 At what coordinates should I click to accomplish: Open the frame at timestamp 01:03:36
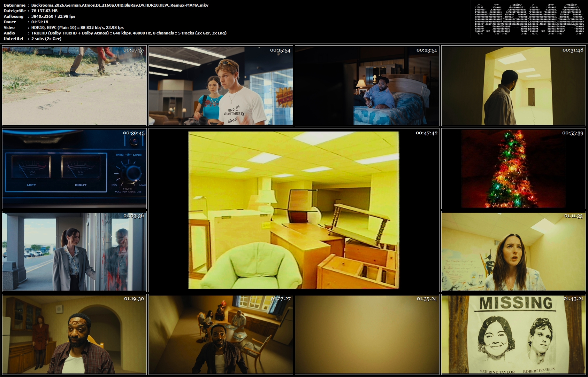click(x=74, y=251)
